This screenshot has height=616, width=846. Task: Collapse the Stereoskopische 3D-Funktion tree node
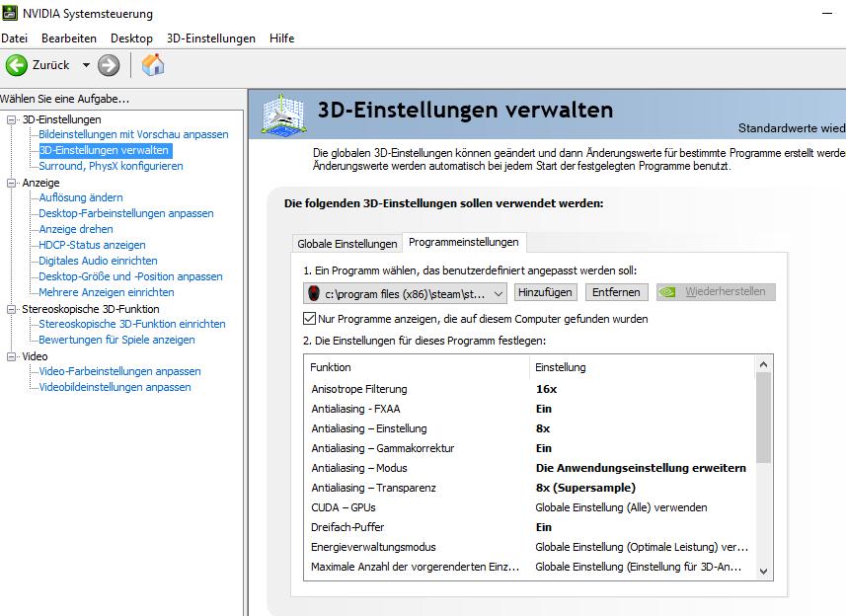click(11, 309)
